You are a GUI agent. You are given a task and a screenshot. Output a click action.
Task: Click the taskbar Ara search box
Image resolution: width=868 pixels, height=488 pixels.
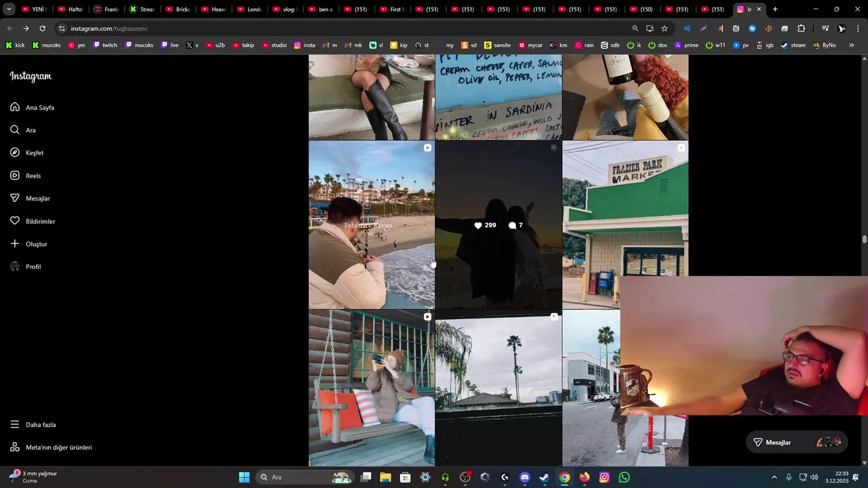307,477
